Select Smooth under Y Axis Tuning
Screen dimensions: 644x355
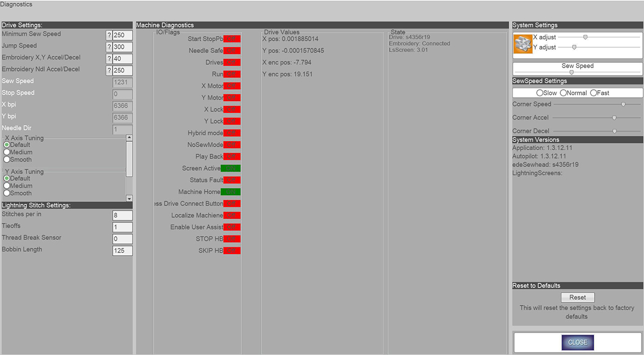click(x=7, y=193)
